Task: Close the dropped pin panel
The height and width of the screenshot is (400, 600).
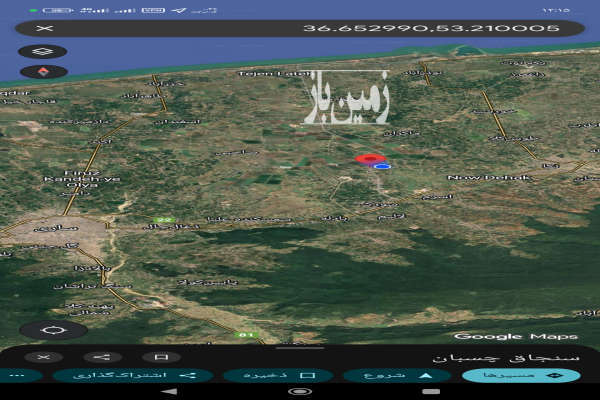Action: 43,357
